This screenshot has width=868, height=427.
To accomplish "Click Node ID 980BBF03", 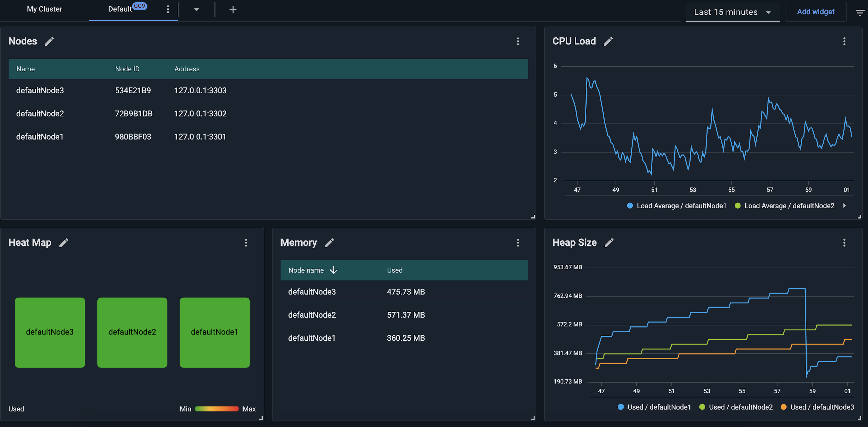I will click(133, 137).
